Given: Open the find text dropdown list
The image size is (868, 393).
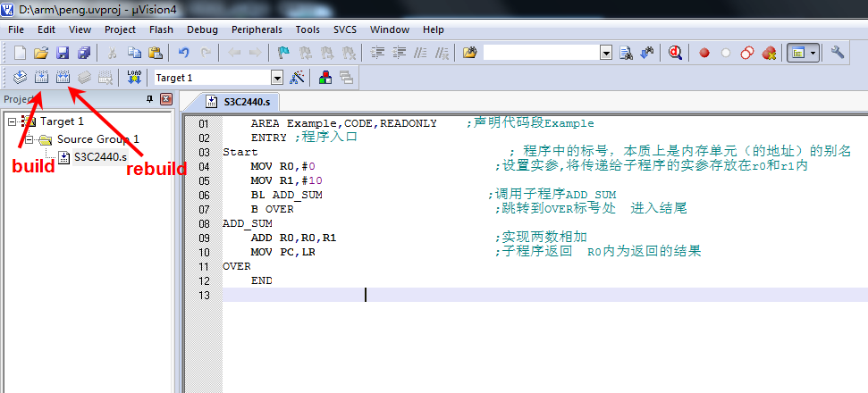Looking at the screenshot, I should pos(606,53).
